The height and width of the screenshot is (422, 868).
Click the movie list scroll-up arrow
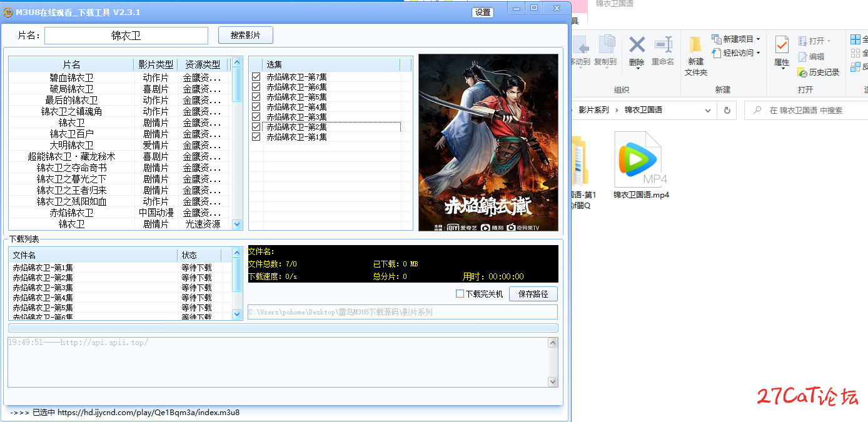(x=237, y=62)
